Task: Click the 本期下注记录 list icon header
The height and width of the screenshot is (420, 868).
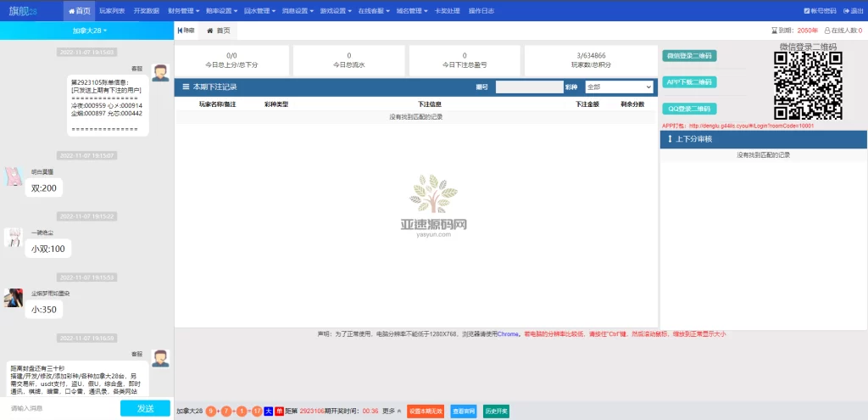Action: [x=186, y=87]
